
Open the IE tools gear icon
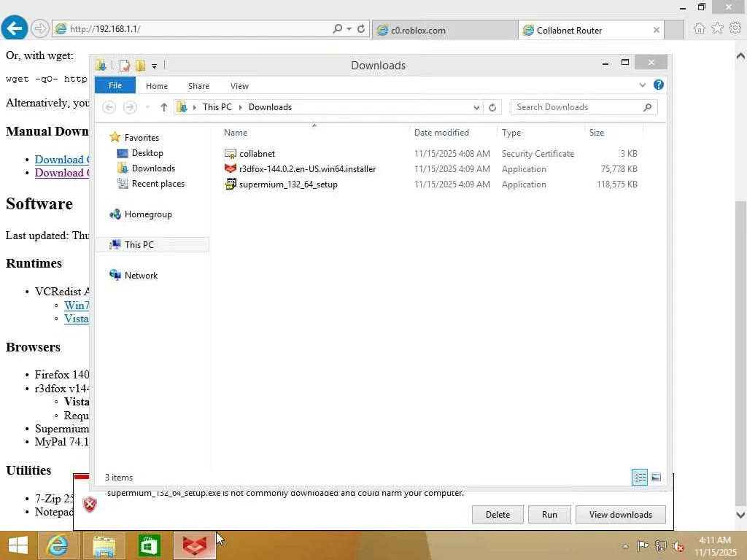(735, 28)
